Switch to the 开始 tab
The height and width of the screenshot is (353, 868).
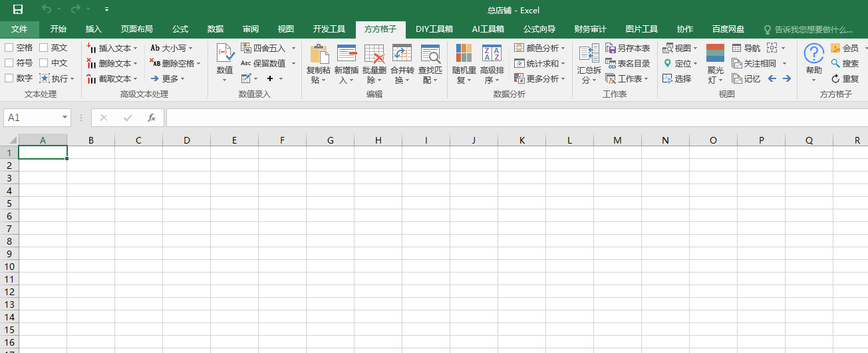click(59, 29)
